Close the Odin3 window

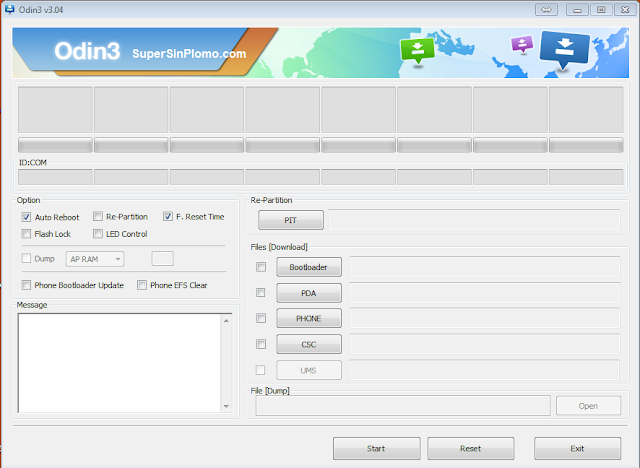pyautogui.click(x=625, y=9)
